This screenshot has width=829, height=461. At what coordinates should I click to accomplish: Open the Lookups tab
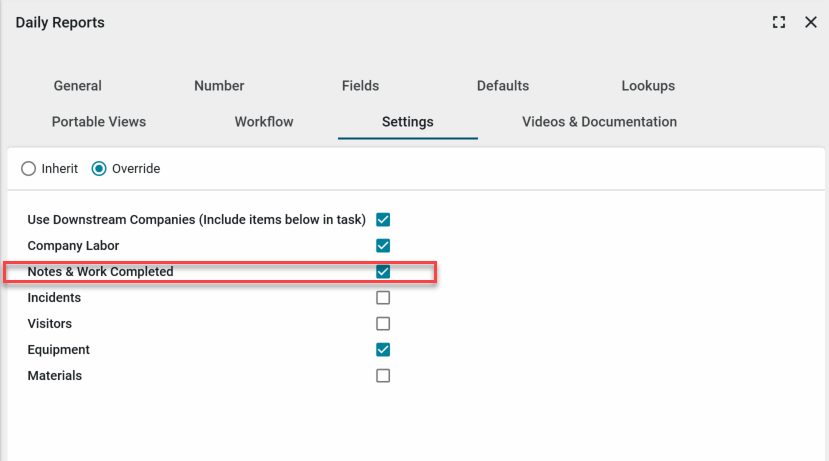648,86
